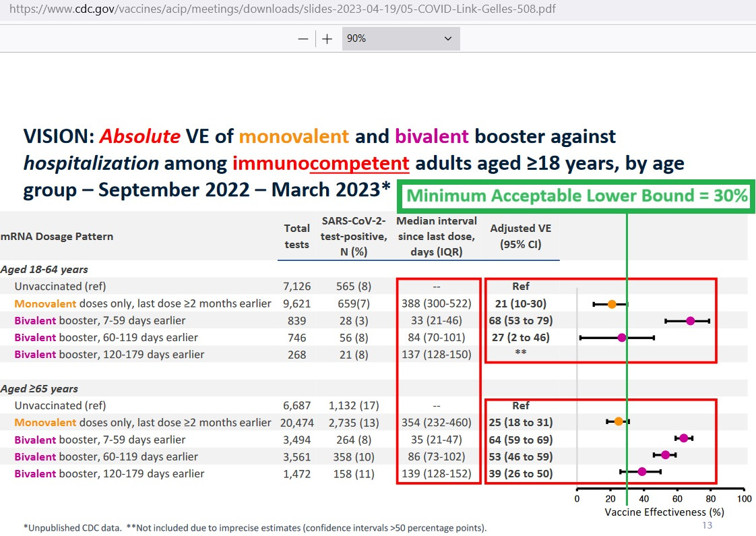Click test-positive value 28 (3)
The width and height of the screenshot is (756, 536).
point(354,320)
